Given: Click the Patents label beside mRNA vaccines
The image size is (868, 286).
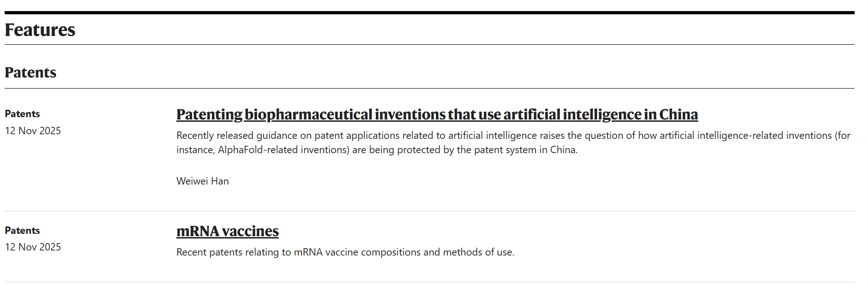Looking at the screenshot, I should click(22, 231).
